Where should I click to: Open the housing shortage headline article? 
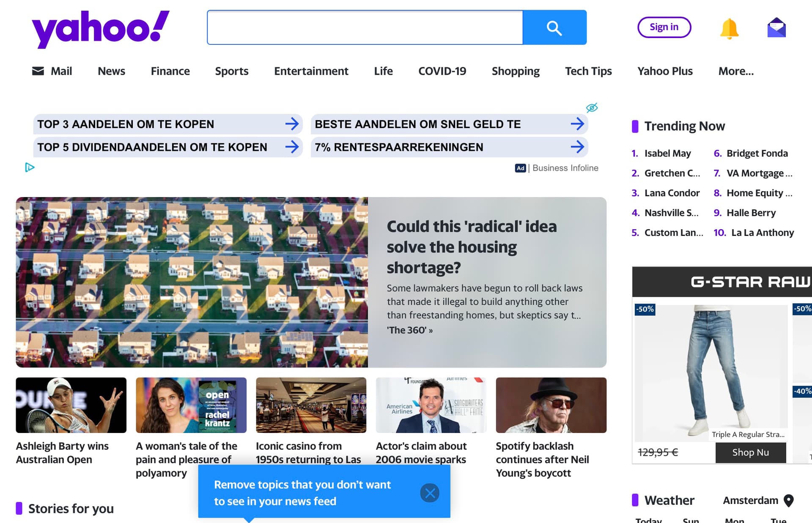pyautogui.click(x=472, y=247)
